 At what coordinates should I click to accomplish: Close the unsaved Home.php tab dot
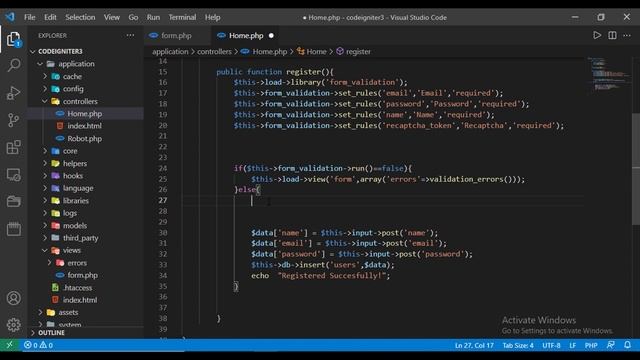[271, 36]
